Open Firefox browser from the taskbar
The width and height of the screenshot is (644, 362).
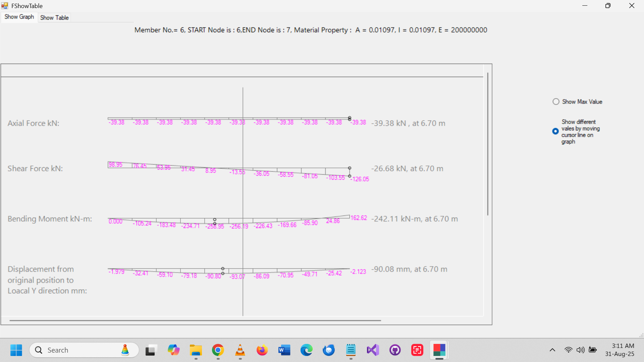[x=262, y=350]
